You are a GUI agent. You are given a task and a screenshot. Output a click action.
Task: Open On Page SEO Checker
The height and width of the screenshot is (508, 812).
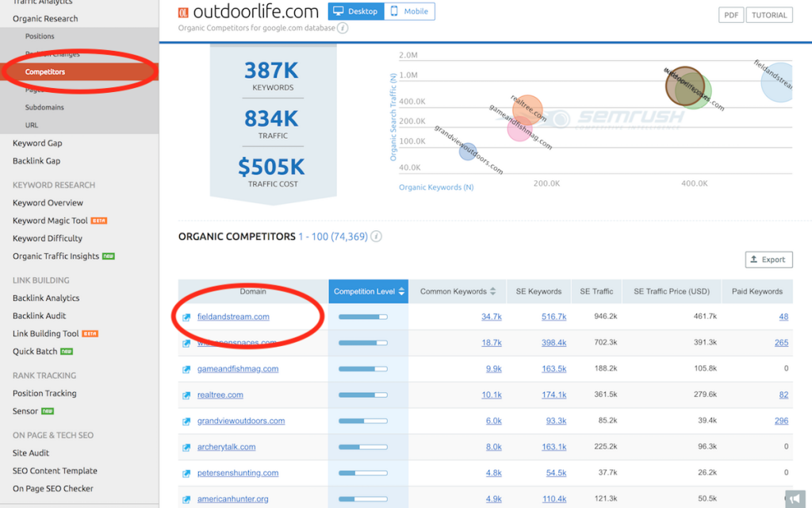pyautogui.click(x=53, y=488)
